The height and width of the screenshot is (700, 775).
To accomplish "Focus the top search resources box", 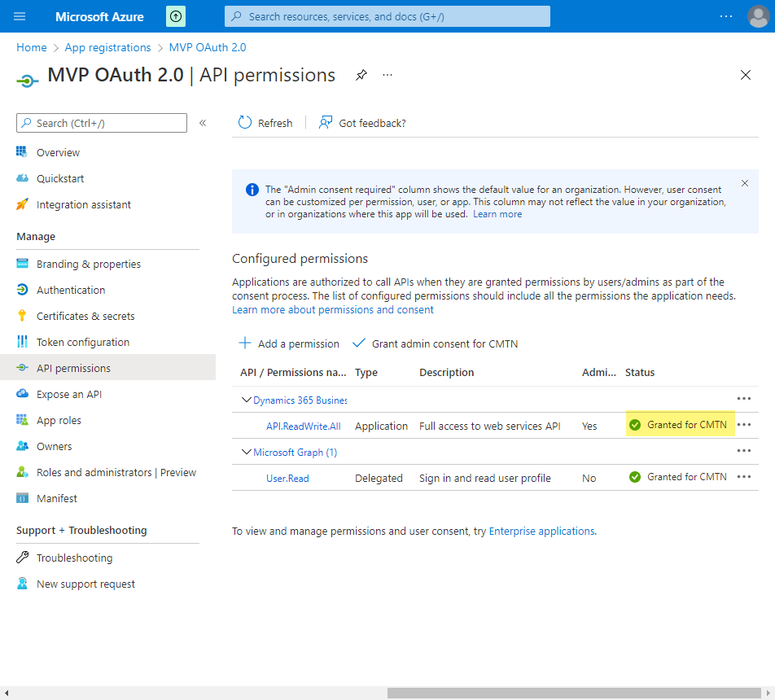I will (387, 16).
